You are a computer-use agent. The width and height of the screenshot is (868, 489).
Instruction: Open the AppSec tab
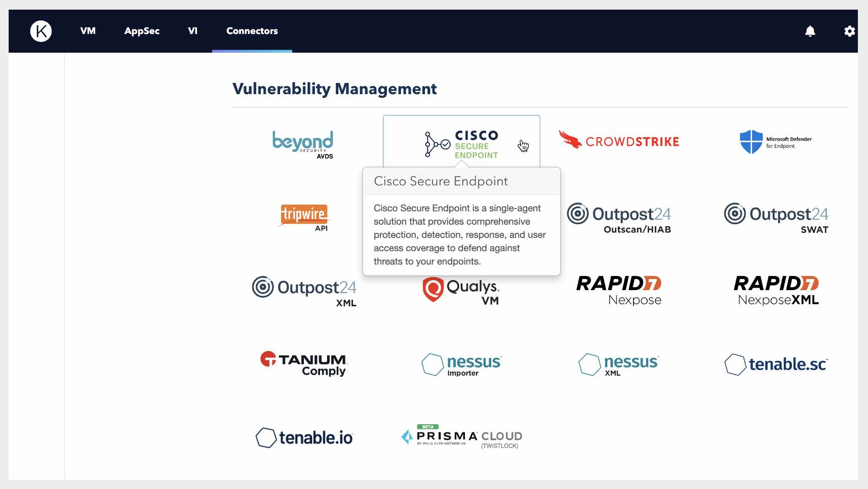142,31
